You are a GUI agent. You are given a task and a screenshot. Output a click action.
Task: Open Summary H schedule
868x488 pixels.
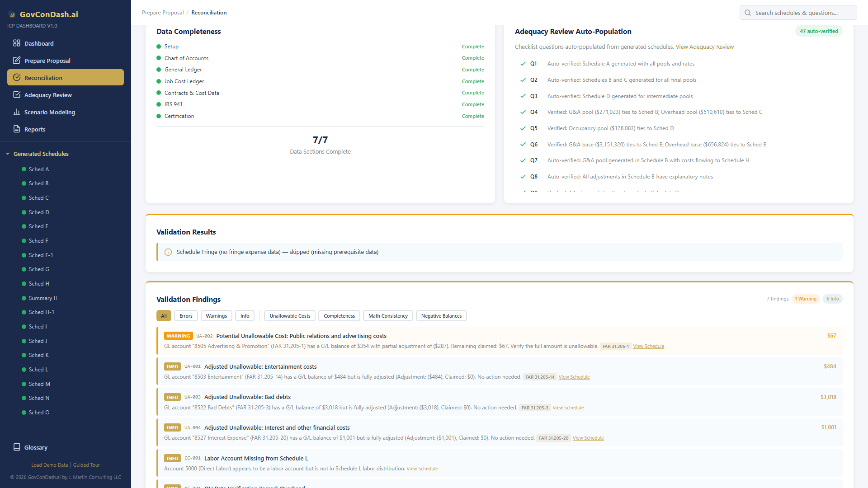[43, 298]
